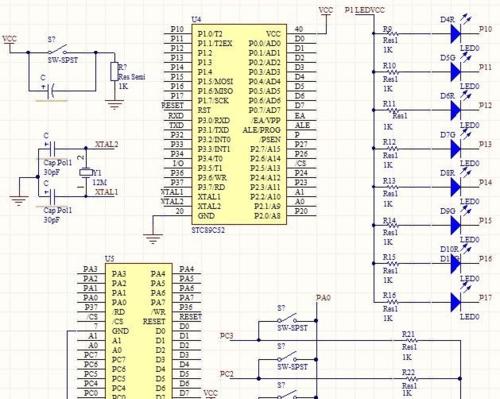Click the D4R LED diode symbol
The width and height of the screenshot is (500, 399).
(456, 34)
